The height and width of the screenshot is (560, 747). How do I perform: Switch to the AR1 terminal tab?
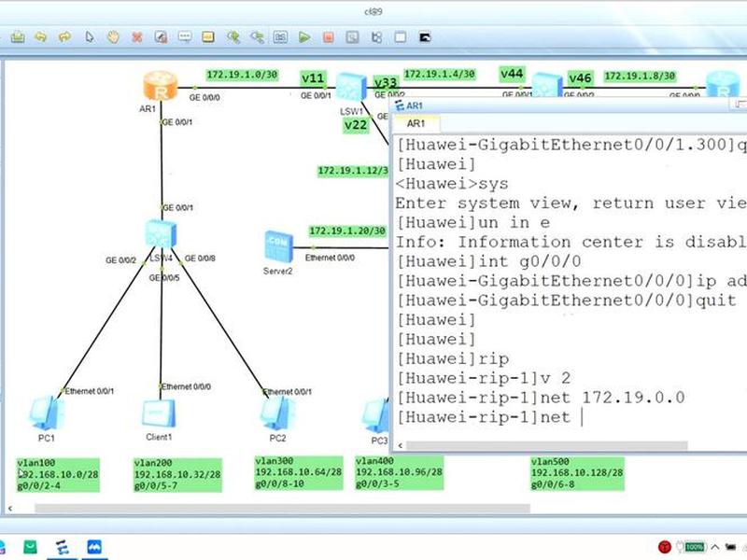click(x=416, y=124)
